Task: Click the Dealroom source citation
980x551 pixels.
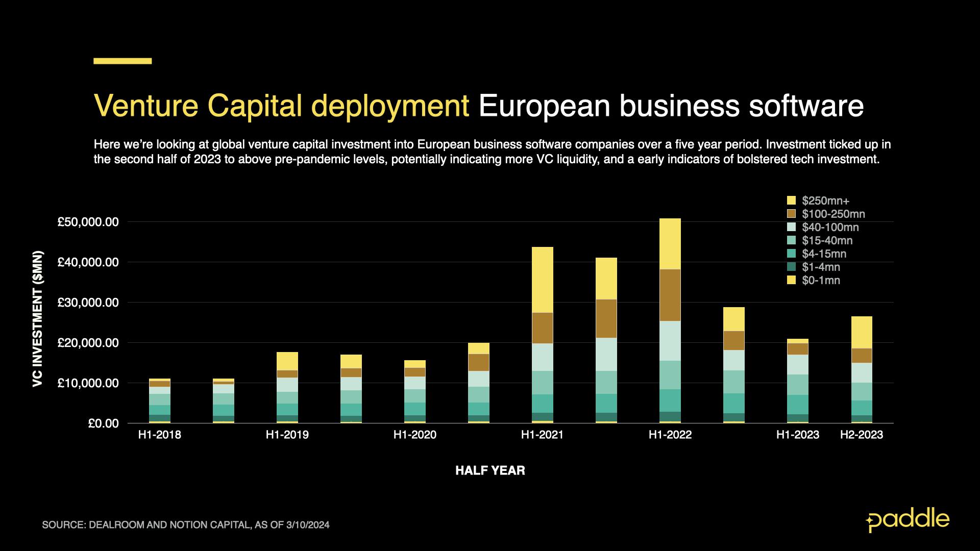Action: click(187, 523)
